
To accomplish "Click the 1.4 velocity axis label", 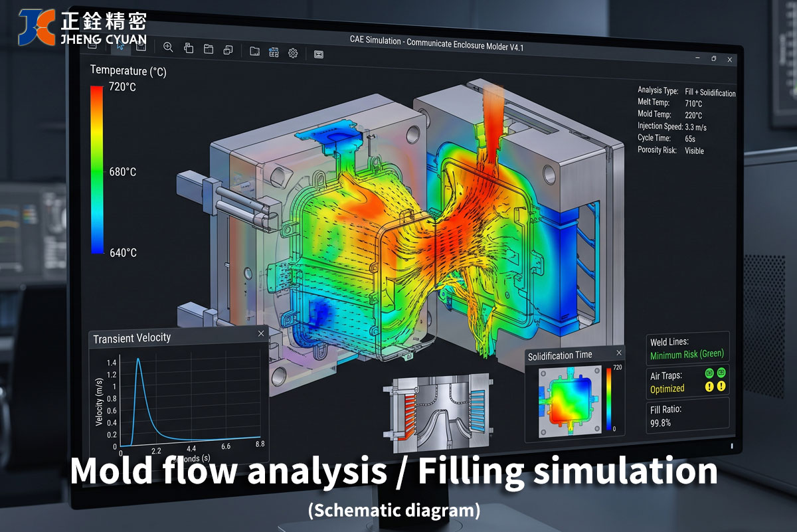I will [111, 363].
